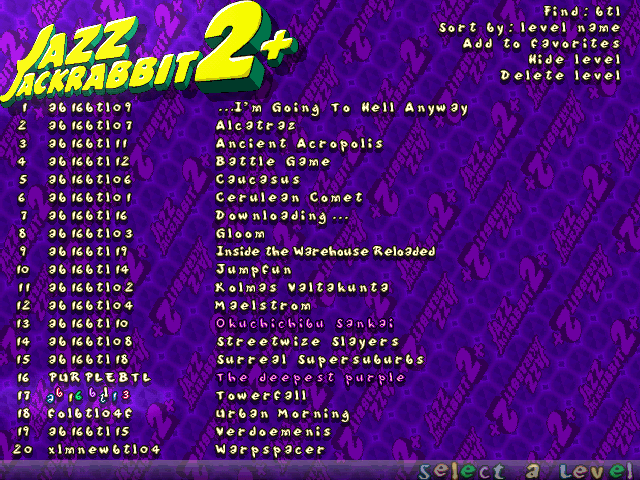Click file name ab16btl04

pyautogui.click(x=91, y=305)
